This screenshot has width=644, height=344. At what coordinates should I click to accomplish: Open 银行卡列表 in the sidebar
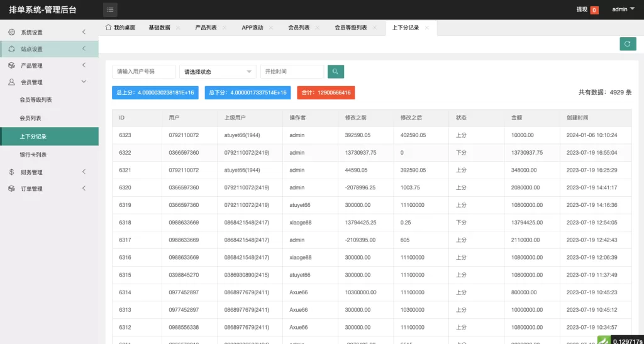[x=33, y=155]
